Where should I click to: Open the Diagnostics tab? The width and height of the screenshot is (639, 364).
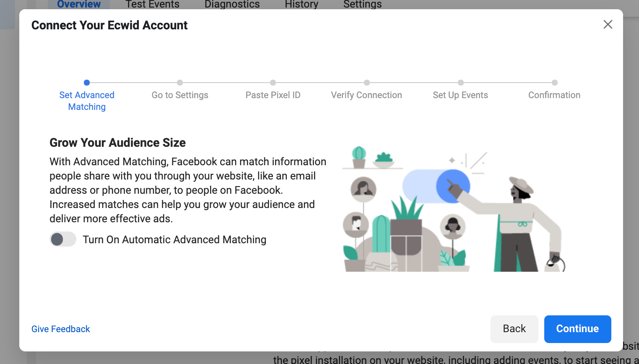[x=232, y=5]
